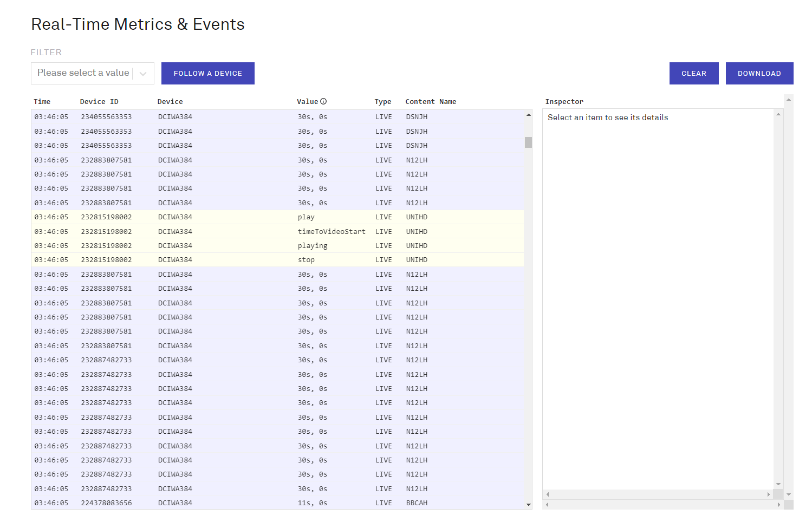Click Inspector's inner horizontal scroll-right arrow
This screenshot has width=812, height=515.
tap(768, 494)
